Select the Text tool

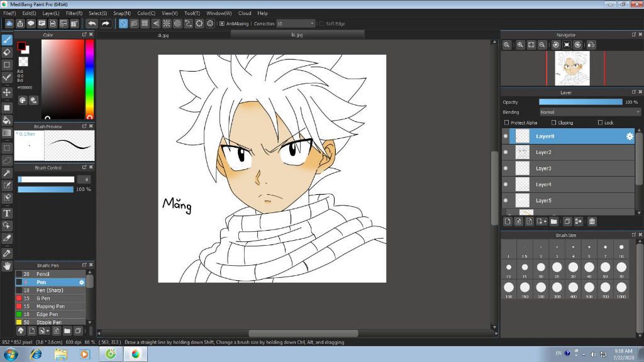point(7,214)
